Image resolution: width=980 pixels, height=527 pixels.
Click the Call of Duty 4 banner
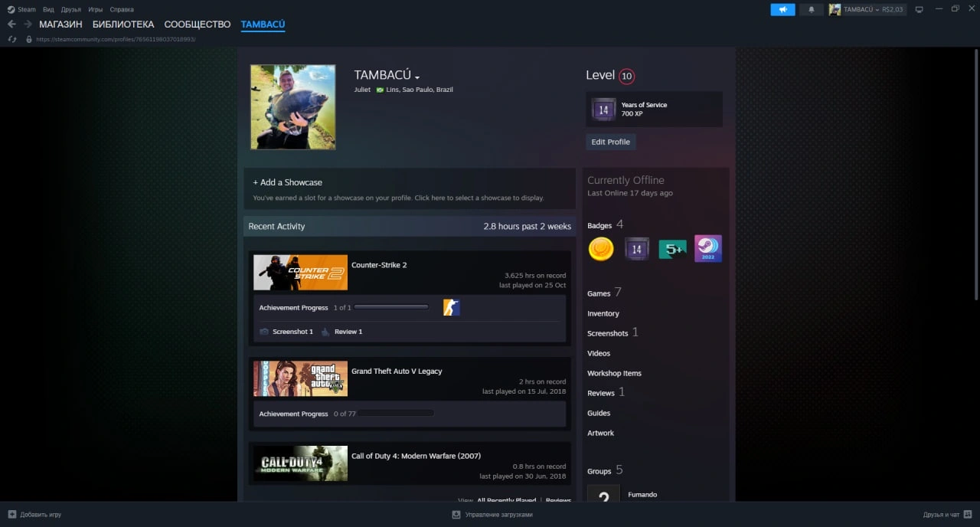coord(300,463)
